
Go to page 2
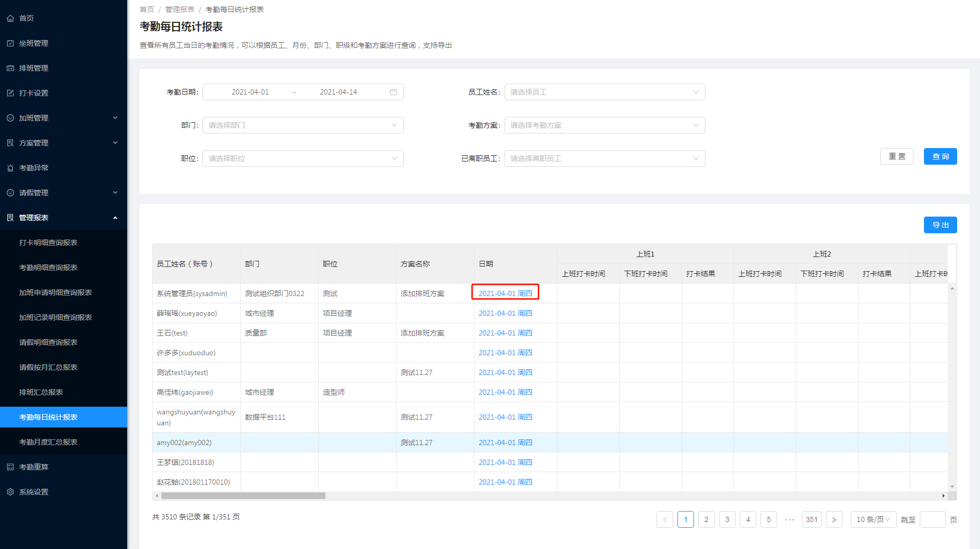(706, 519)
